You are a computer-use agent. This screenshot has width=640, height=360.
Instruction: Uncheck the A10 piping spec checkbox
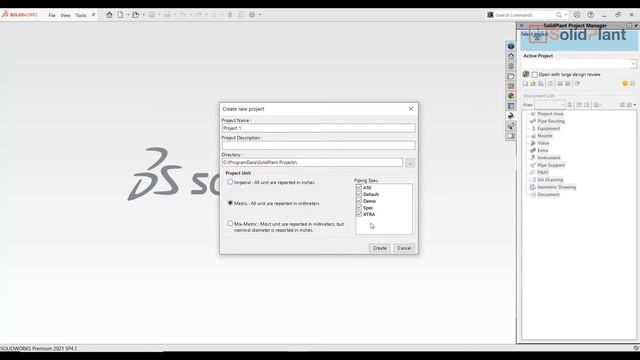[359, 187]
